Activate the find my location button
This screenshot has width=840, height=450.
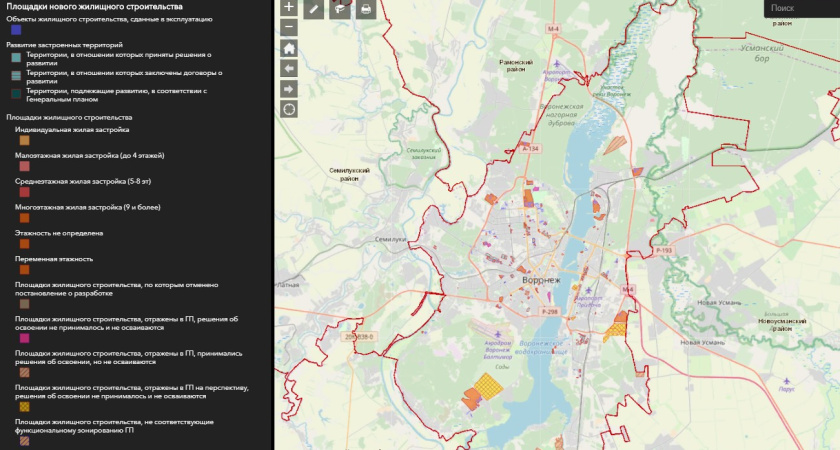pos(289,109)
